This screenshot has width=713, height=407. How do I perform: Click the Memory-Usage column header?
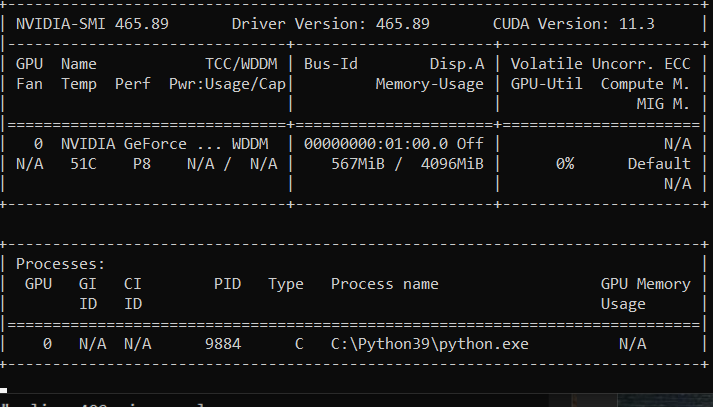429,84
